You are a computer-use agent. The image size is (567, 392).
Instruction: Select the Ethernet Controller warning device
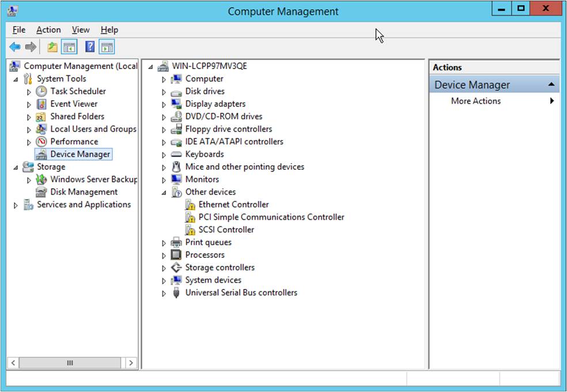233,204
